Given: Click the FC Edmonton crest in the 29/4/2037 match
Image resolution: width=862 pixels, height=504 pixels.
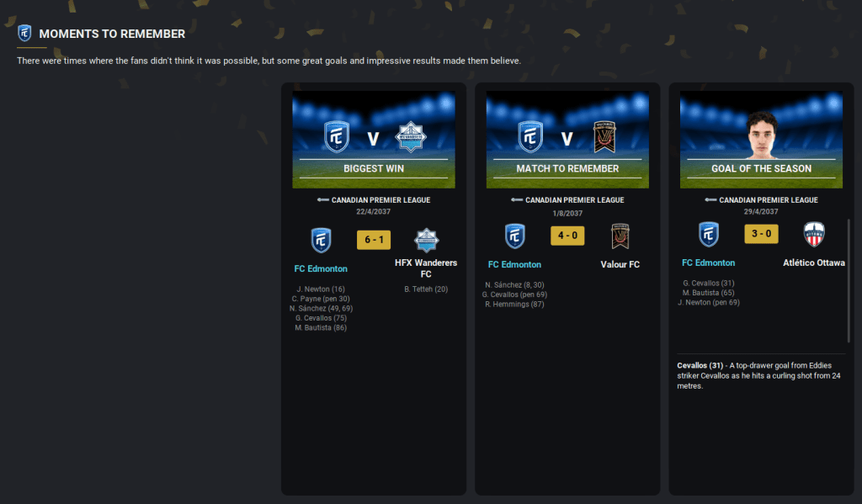Looking at the screenshot, I should (709, 234).
